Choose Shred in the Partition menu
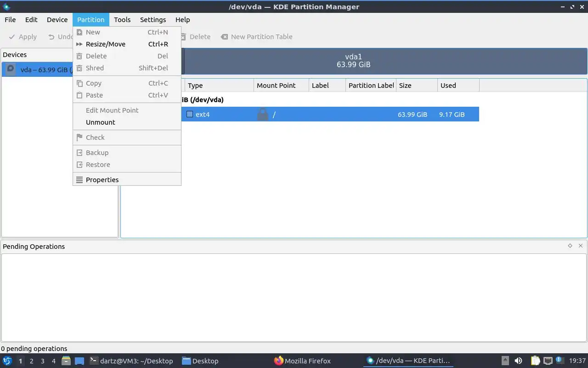Image resolution: width=588 pixels, height=368 pixels. click(x=127, y=68)
